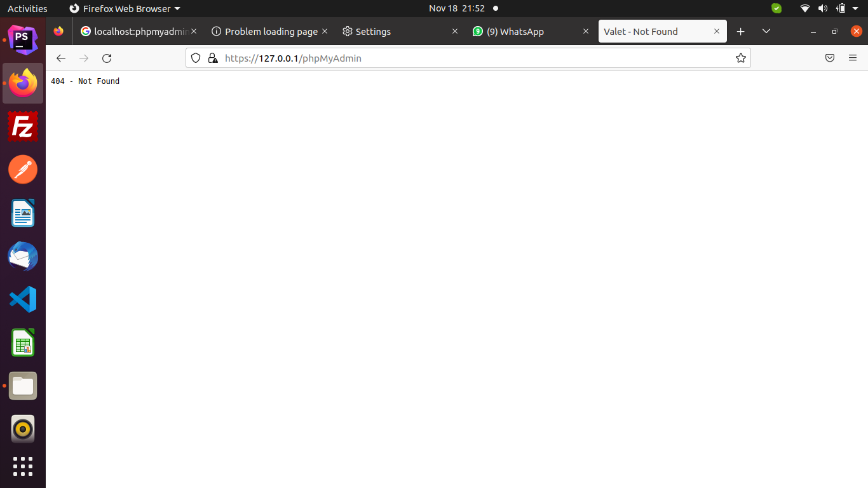Click the Reload page icon
Screen dimensions: 868x488
[x=107, y=58]
